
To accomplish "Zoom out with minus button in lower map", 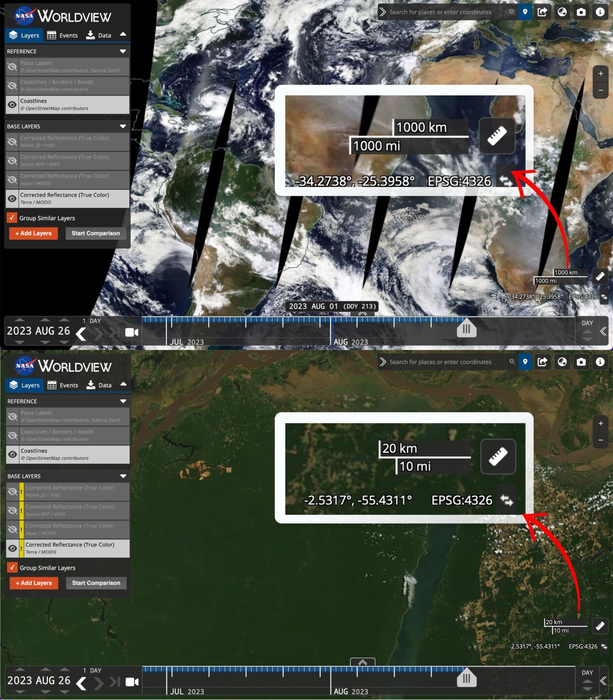I will coord(601,440).
